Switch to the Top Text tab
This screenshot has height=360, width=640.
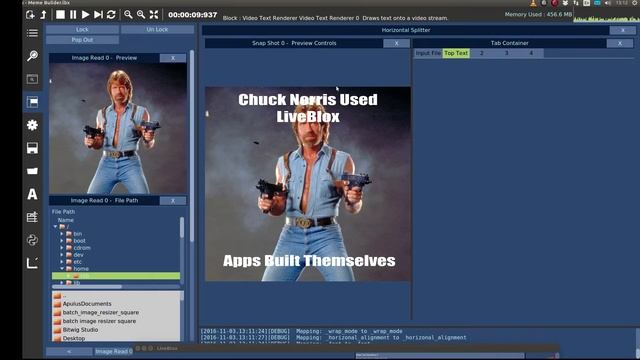click(x=456, y=53)
